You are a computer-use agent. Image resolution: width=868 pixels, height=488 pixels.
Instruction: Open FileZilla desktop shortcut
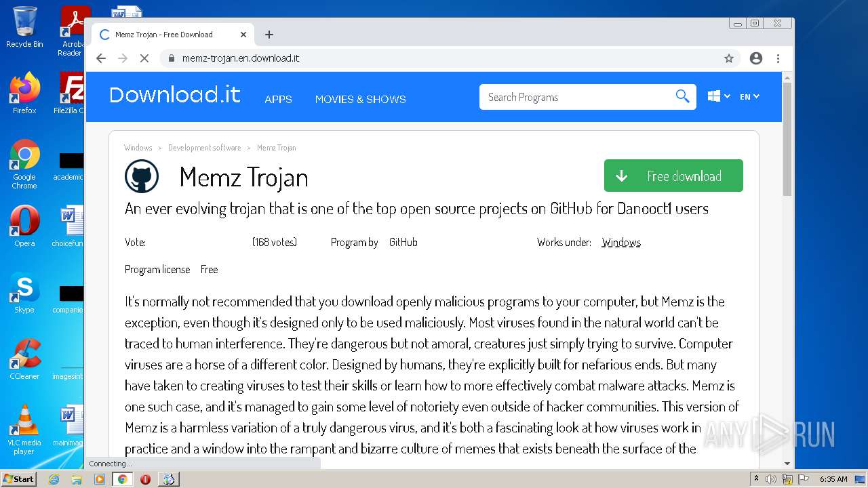coord(71,94)
